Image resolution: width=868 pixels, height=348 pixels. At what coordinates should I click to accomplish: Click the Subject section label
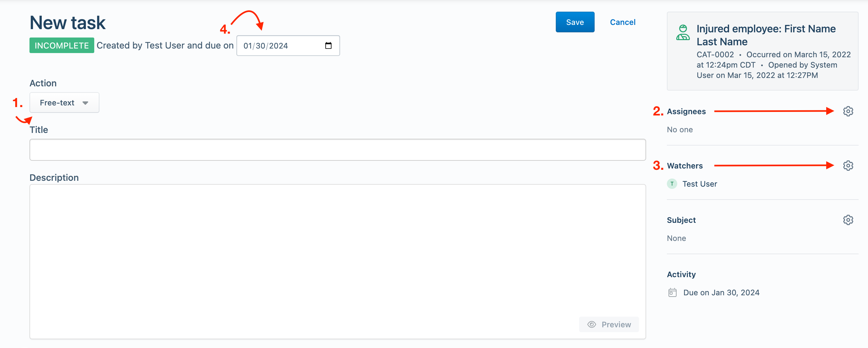(681, 220)
